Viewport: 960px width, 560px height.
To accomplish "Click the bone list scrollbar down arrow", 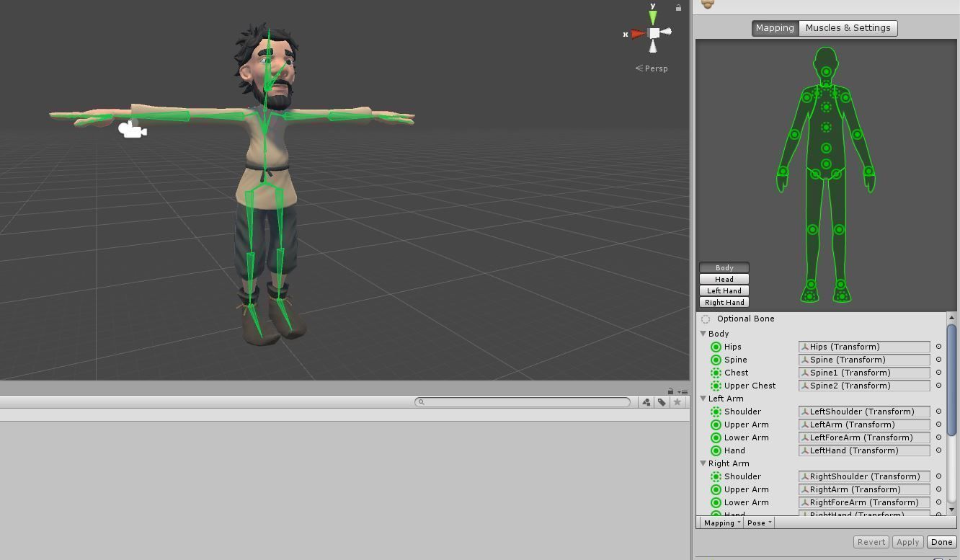I will coord(951,510).
